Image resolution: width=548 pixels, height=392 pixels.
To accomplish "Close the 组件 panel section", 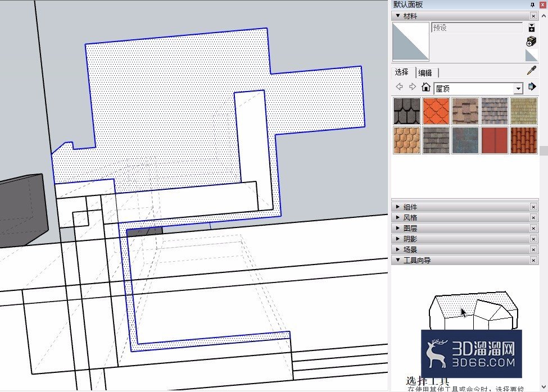I will pyautogui.click(x=533, y=207).
